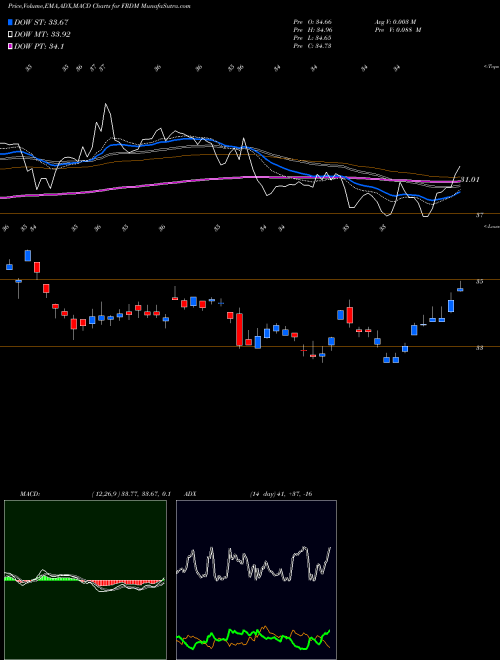Image resolution: width=500 pixels, height=660 pixels.
Task: Select the 'DOW PT: 34.1' legend text
Action: (x=39, y=46)
